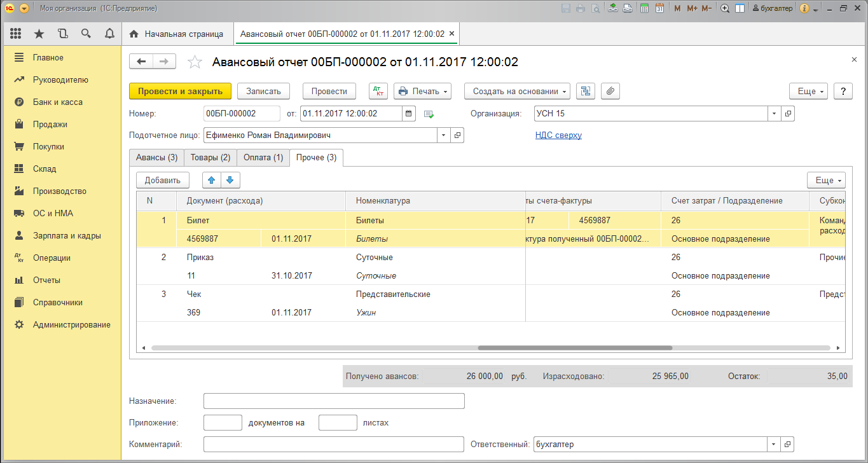Expand Ответственный dropdown arrow
The width and height of the screenshot is (868, 463).
click(x=774, y=445)
